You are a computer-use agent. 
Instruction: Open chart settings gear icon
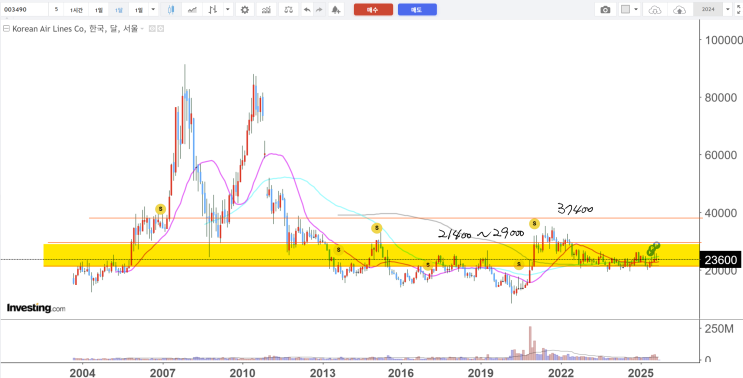pyautogui.click(x=245, y=9)
